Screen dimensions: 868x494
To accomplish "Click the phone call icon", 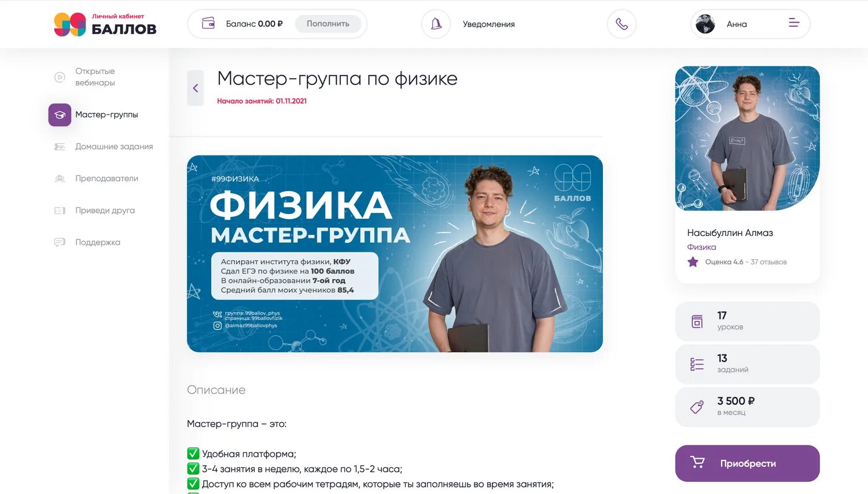I will [x=621, y=24].
